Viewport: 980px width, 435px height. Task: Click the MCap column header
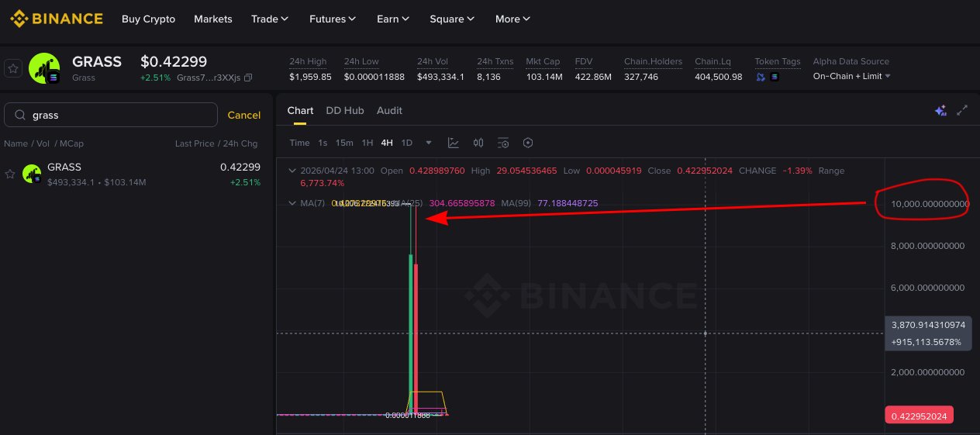tap(72, 143)
